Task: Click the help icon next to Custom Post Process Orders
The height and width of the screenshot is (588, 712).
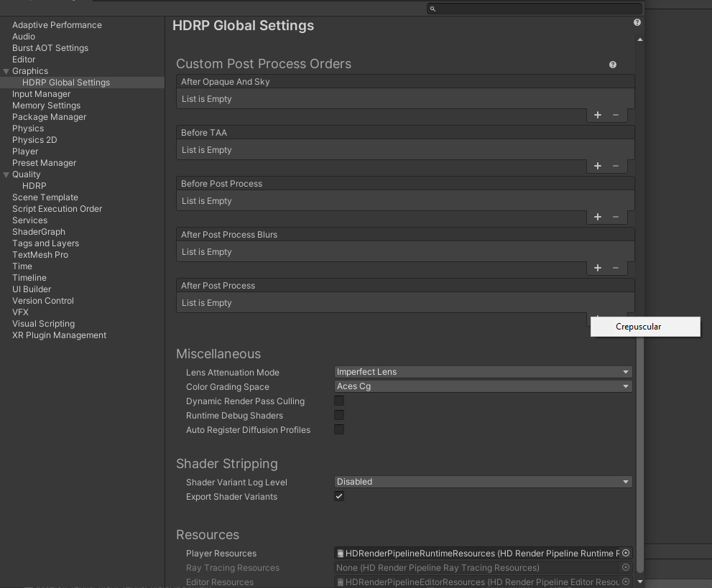Action: click(613, 65)
